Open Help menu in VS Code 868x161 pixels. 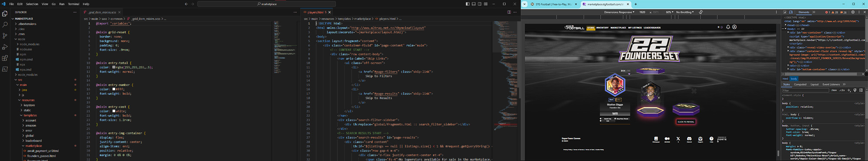[x=86, y=4]
